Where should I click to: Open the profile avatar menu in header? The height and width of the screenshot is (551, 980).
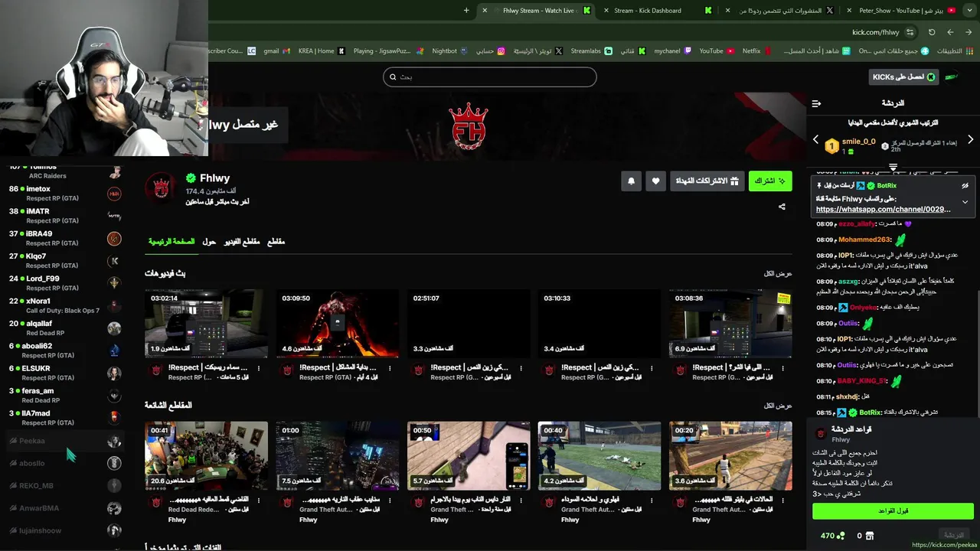tap(952, 77)
